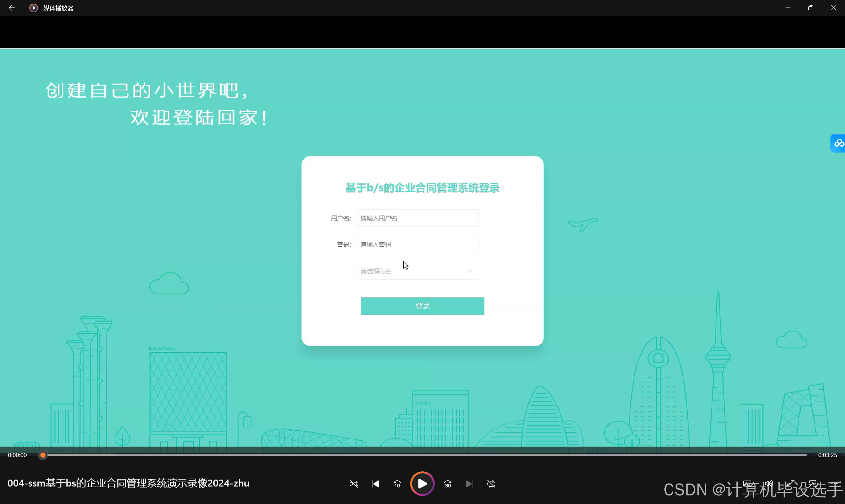Rewind the video 10 seconds
This screenshot has height=504, width=845.
(397, 484)
